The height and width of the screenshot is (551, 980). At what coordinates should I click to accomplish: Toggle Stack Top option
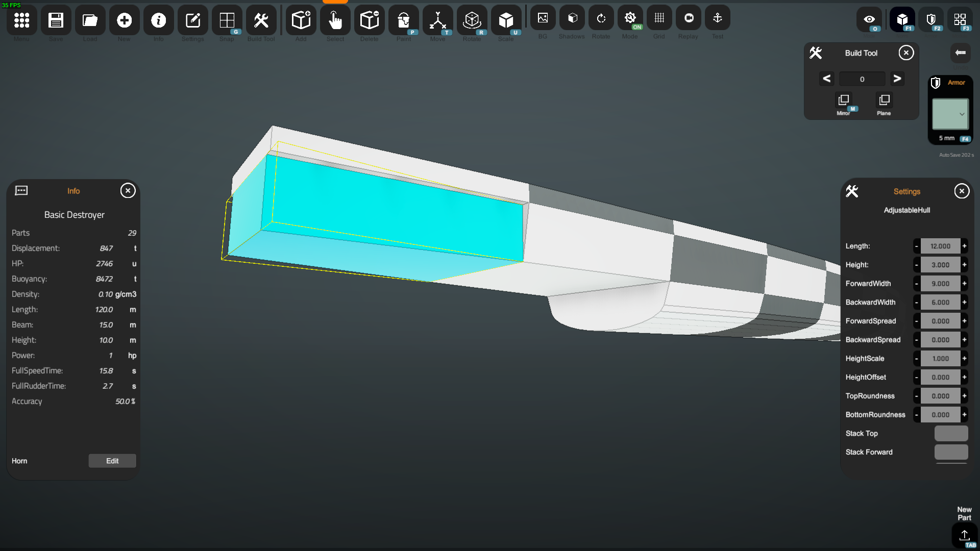coord(950,434)
